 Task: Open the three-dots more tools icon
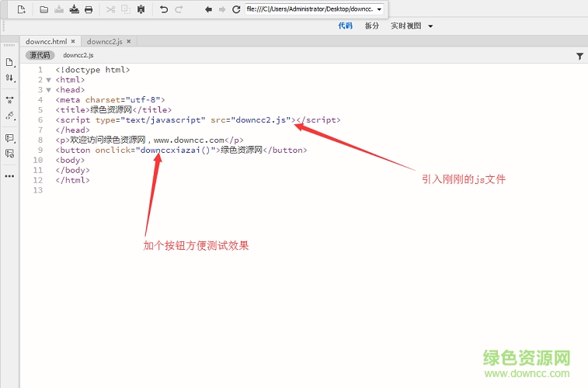click(x=9, y=176)
